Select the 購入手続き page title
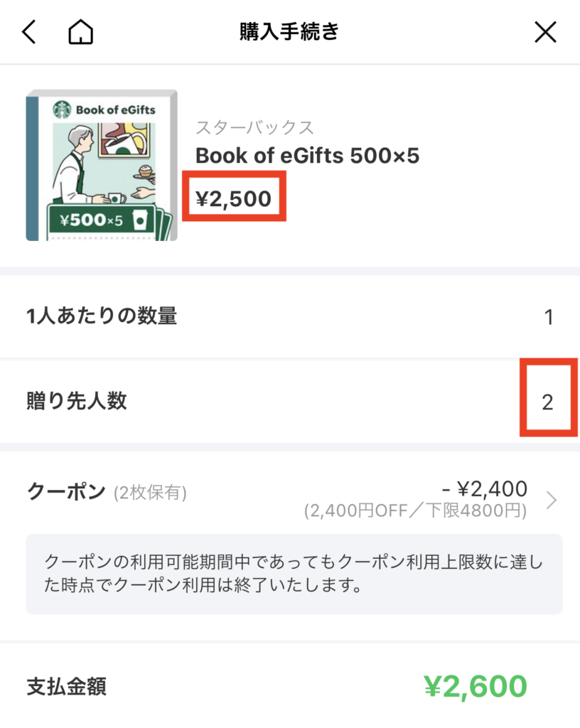The image size is (580, 728). [289, 32]
